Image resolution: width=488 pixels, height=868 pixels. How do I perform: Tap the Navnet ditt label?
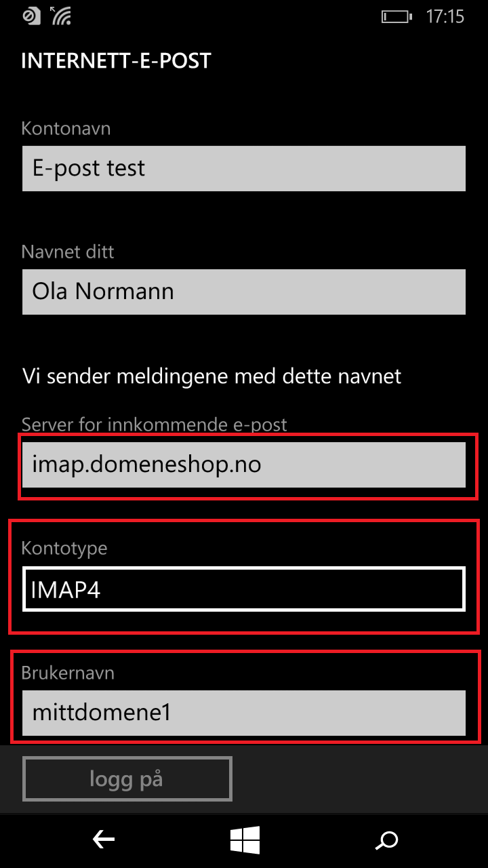(68, 252)
